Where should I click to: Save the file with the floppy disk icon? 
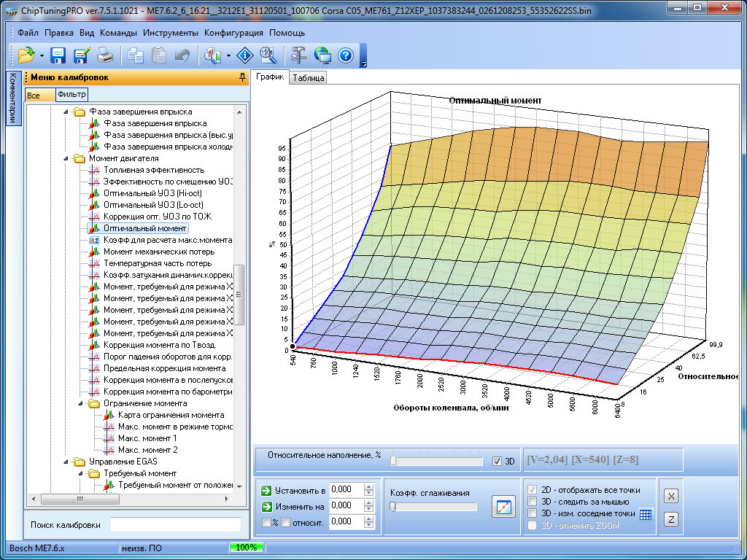[x=58, y=55]
